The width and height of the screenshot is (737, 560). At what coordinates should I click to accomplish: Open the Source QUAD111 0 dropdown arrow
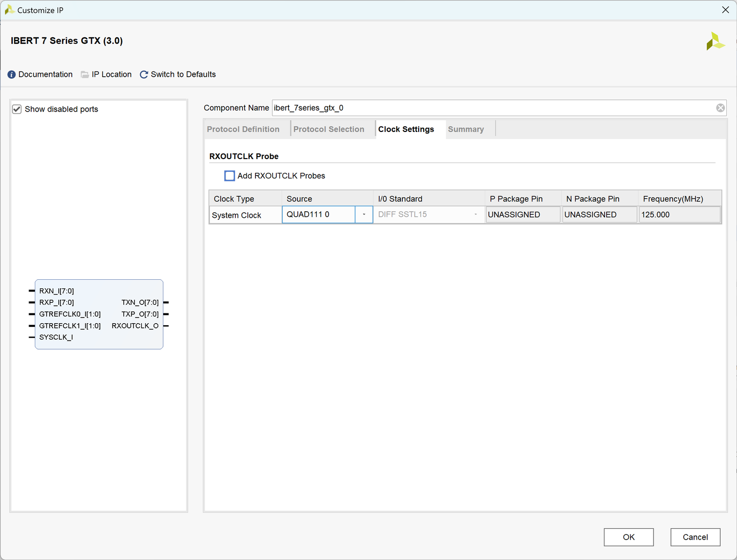(x=364, y=215)
